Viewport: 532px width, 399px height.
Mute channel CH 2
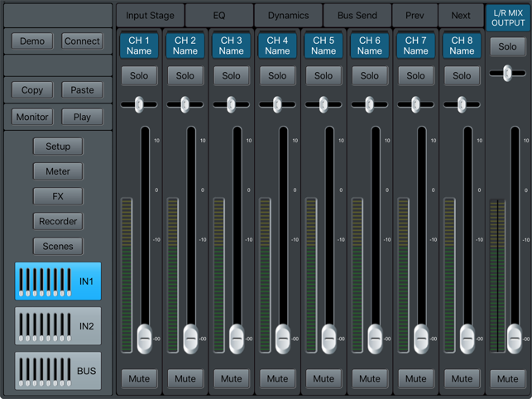pos(185,378)
